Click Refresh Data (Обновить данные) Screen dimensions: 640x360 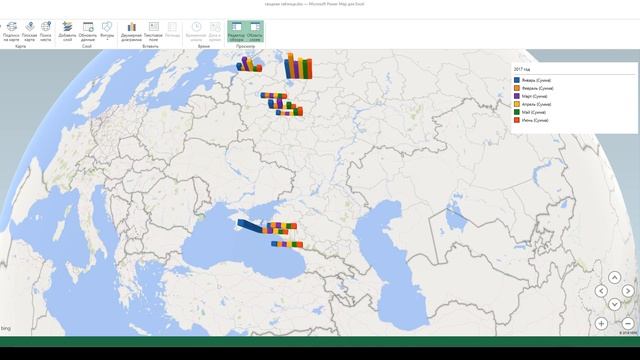[x=88, y=31]
